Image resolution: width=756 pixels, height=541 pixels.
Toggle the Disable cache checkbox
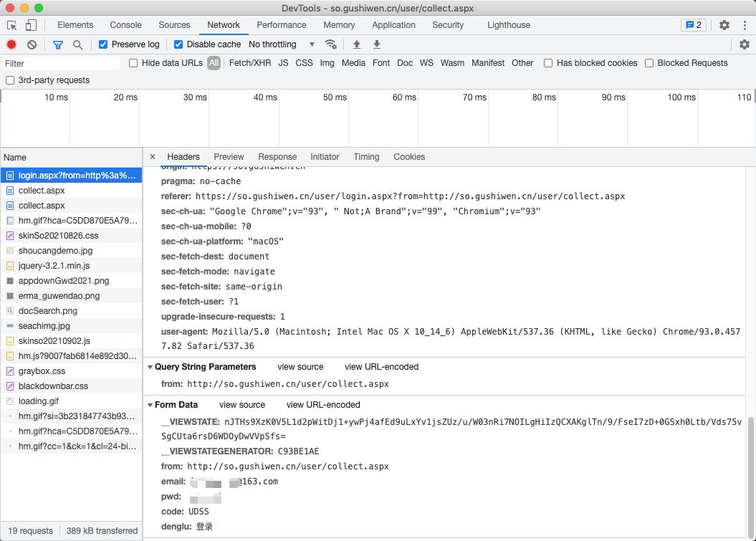pos(178,44)
